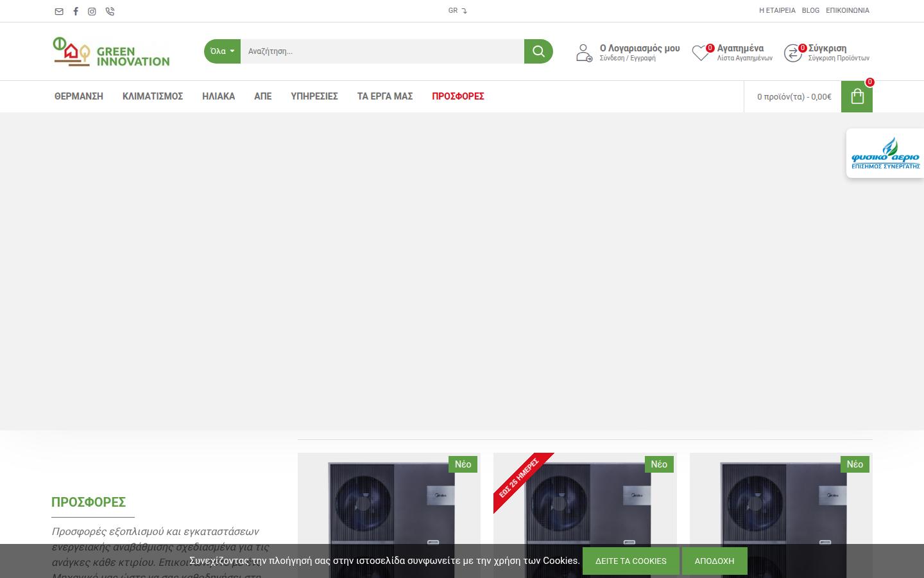Open the ΚΛΙΜΑΤΙΣΜΟΣ menu
The height and width of the screenshot is (578, 924).
click(153, 96)
